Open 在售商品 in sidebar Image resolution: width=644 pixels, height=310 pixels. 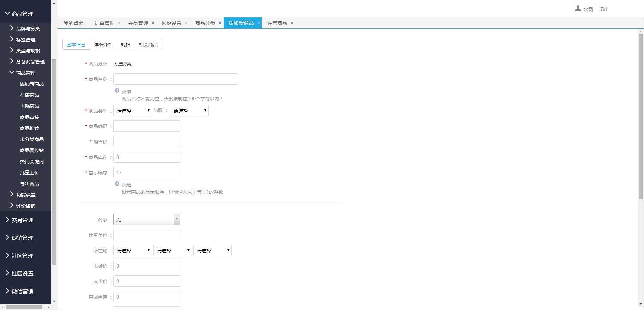click(x=30, y=95)
